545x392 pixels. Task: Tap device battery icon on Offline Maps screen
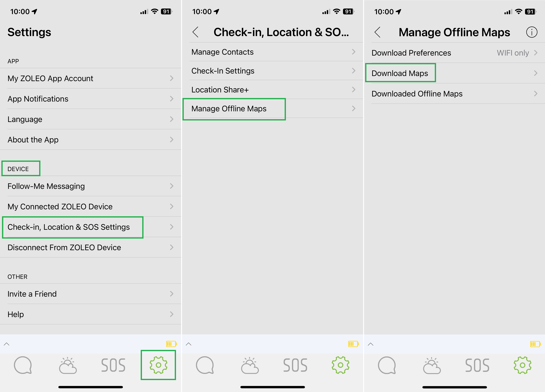(x=535, y=344)
